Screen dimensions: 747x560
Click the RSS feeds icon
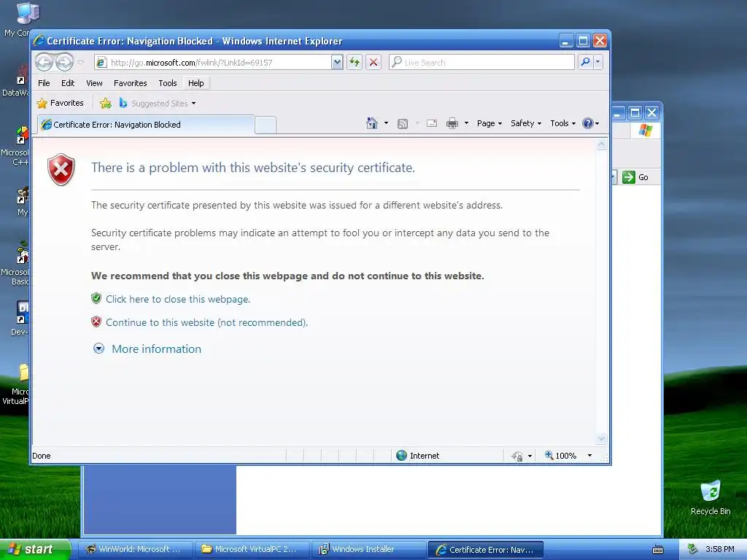pos(403,124)
